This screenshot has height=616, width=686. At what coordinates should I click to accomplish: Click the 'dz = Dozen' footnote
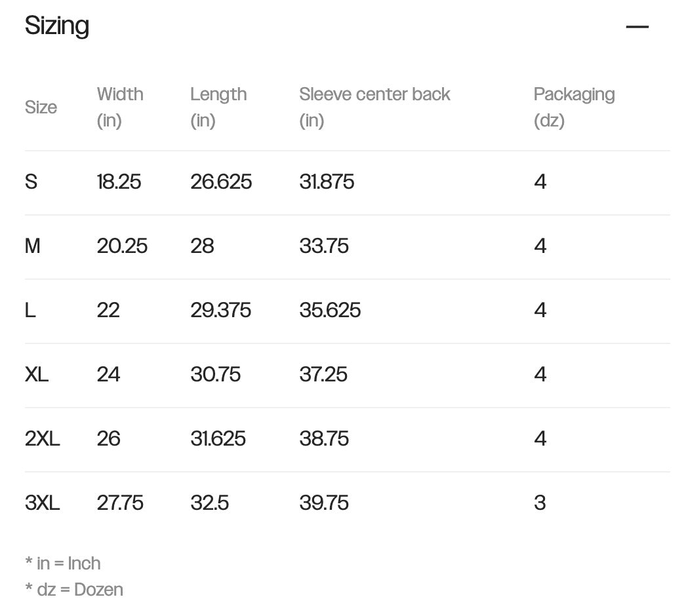tap(74, 590)
